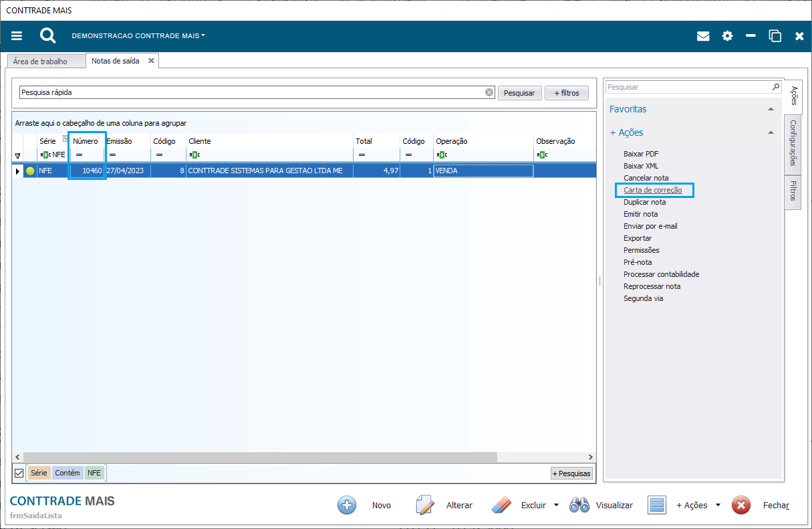Click the row indicator arrow of note 10460
This screenshot has width=812, height=529.
coord(17,171)
